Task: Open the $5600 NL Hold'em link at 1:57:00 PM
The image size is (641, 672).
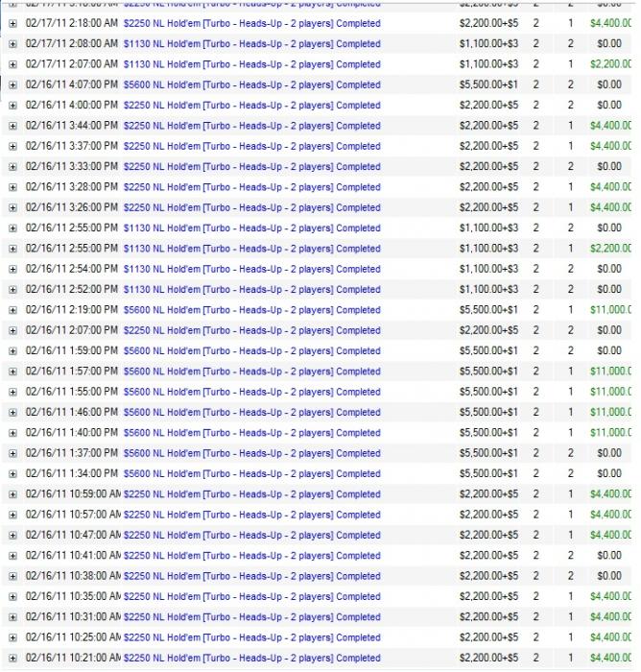Action: 252,372
